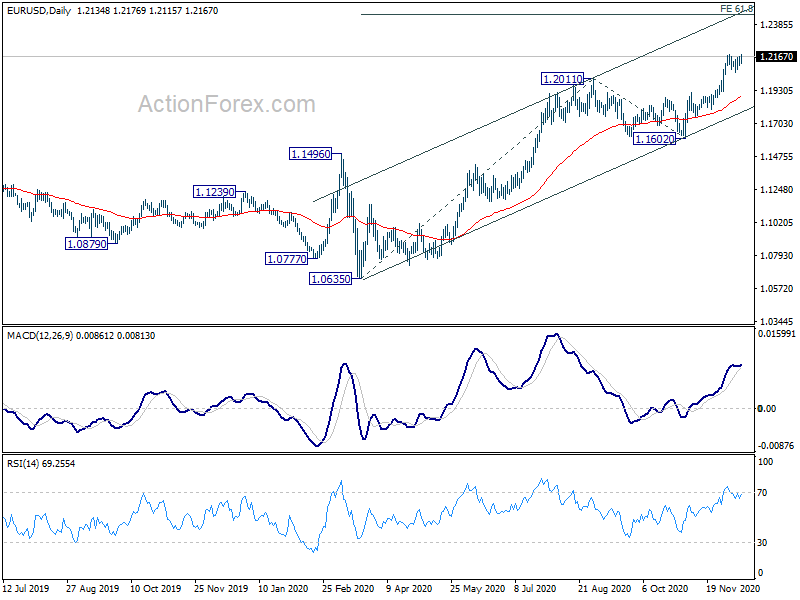Image resolution: width=800 pixels, height=600 pixels.
Task: Click the RSI 70 level marker
Action: [x=762, y=493]
